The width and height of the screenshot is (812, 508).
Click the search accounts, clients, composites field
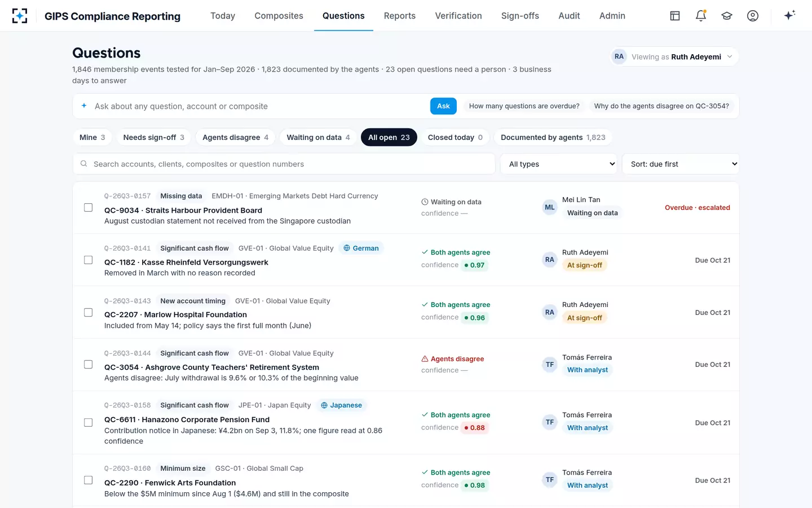[284, 164]
